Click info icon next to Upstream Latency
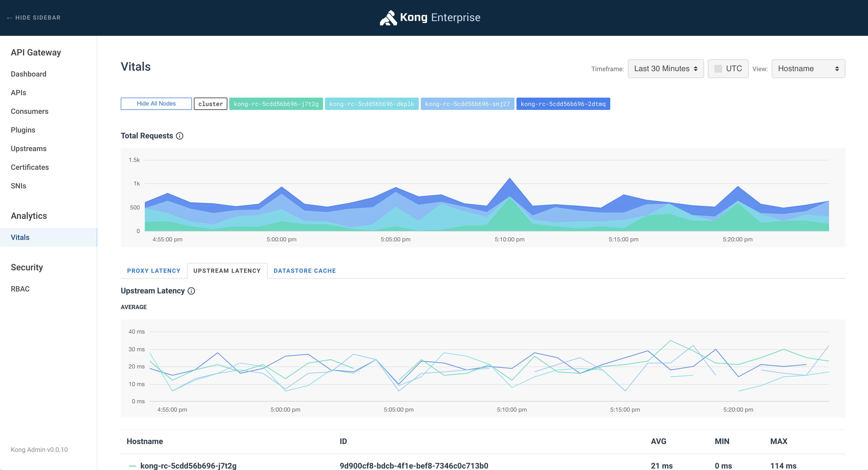Viewport: 868px width, 470px height. pos(191,291)
